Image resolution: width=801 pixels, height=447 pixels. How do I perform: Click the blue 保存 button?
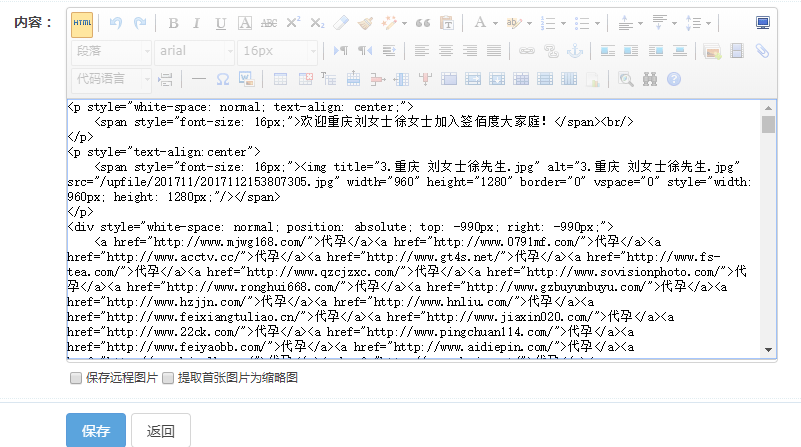(x=96, y=431)
